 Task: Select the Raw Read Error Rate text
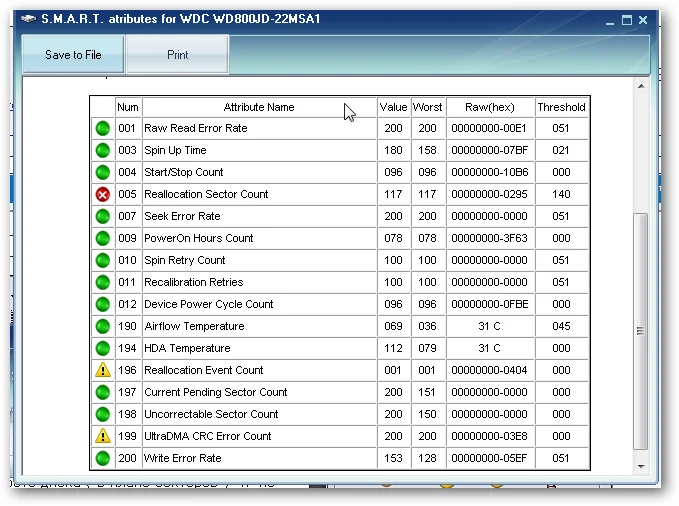pyautogui.click(x=196, y=128)
